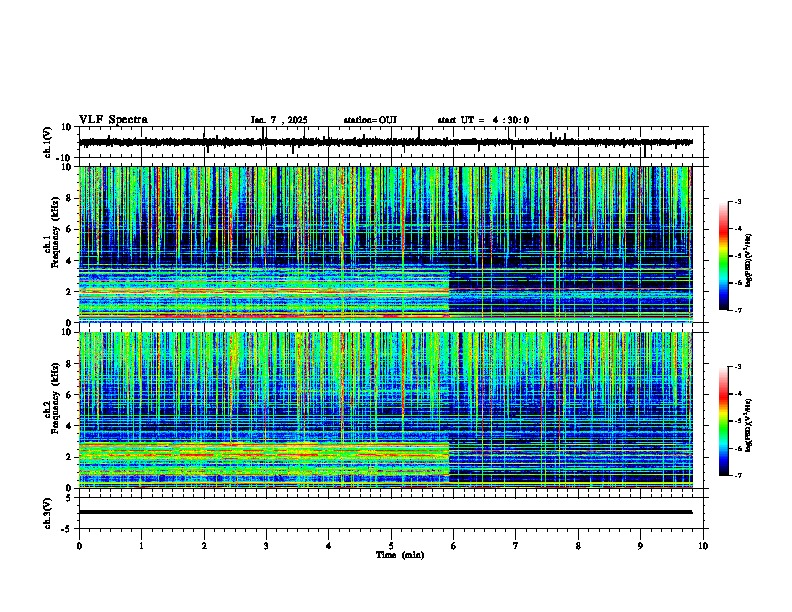Click the ch.1 frequency spectrogram panel

(x=385, y=244)
